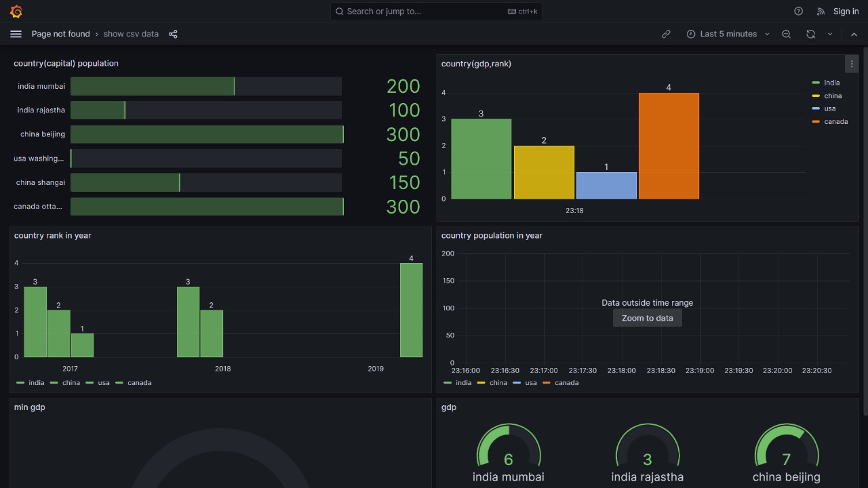Open the help menu icon
This screenshot has width=868, height=488.
(x=798, y=12)
